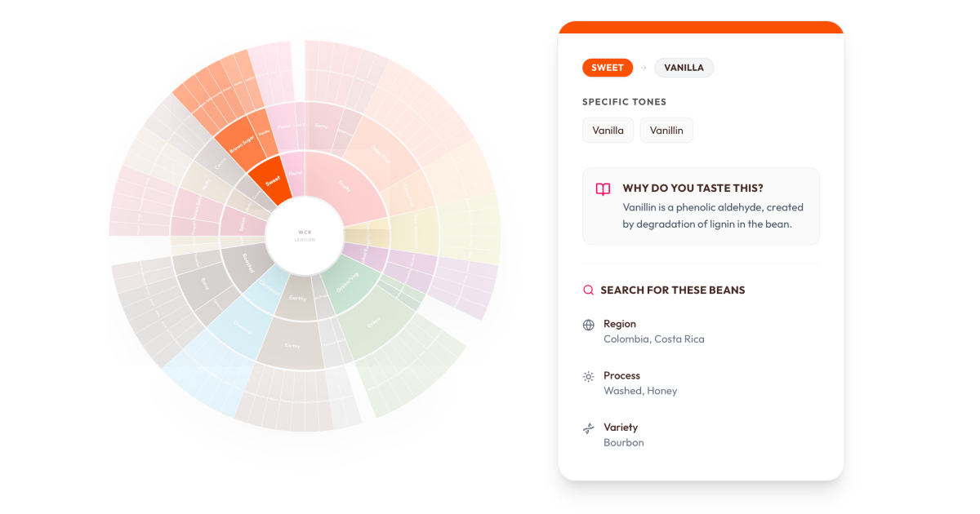Click the arrow between Sweet and Vanilla pills
Screen dimensions: 980x514
[644, 68]
